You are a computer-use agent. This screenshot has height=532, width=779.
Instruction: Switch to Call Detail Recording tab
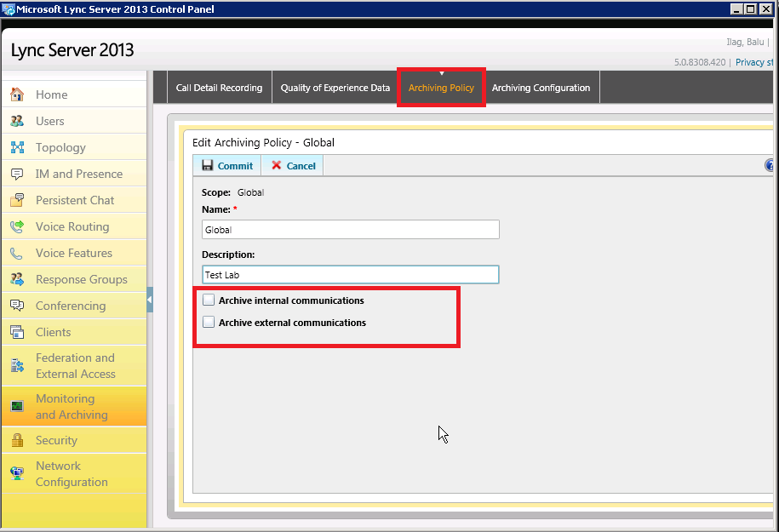219,88
